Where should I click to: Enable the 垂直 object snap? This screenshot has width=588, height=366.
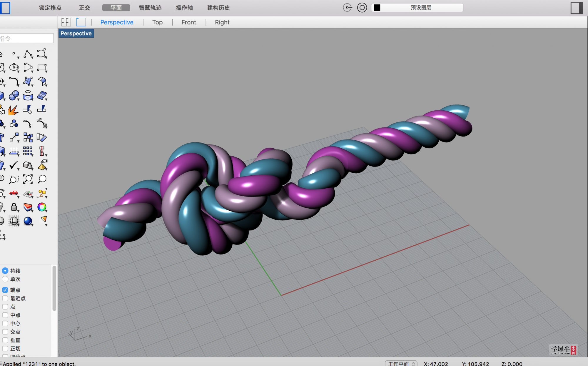5,340
